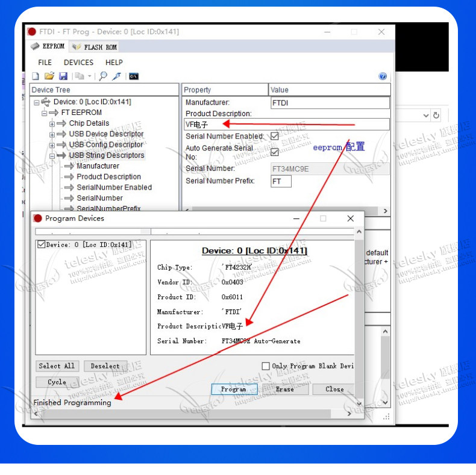
Task: Select Product Description tree item
Action: pos(108,176)
